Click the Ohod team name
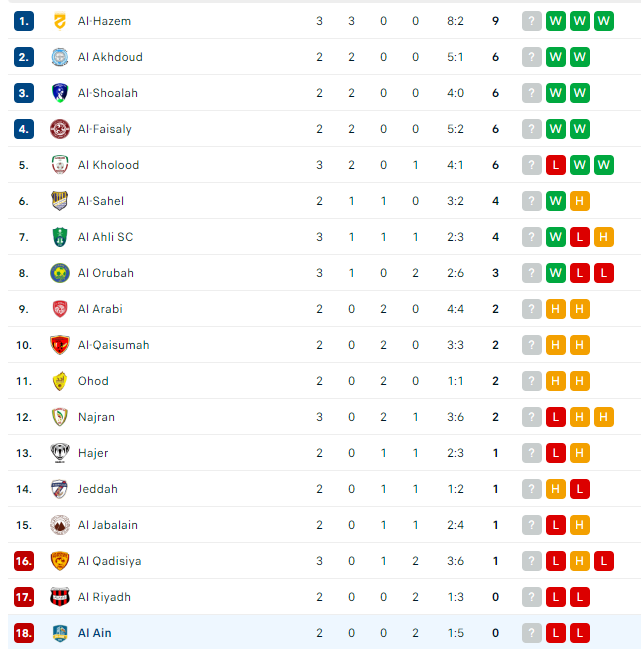The image size is (641, 649). 93,381
